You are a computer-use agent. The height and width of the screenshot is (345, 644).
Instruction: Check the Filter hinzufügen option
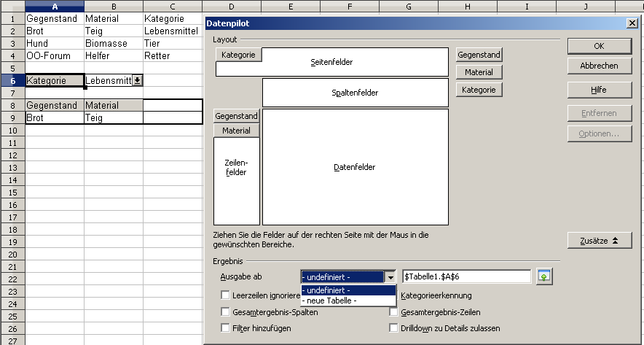pos(225,328)
